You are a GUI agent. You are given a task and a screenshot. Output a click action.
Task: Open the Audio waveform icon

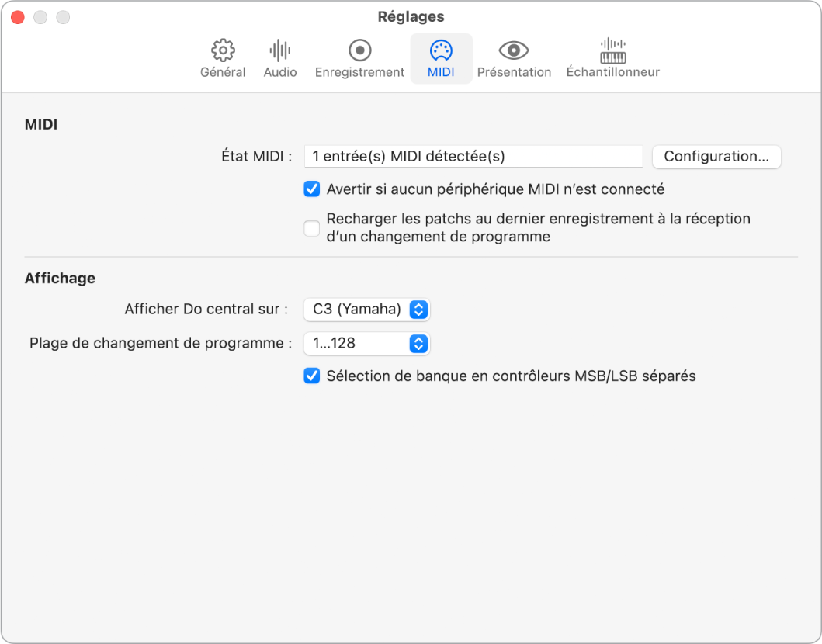pyautogui.click(x=280, y=50)
